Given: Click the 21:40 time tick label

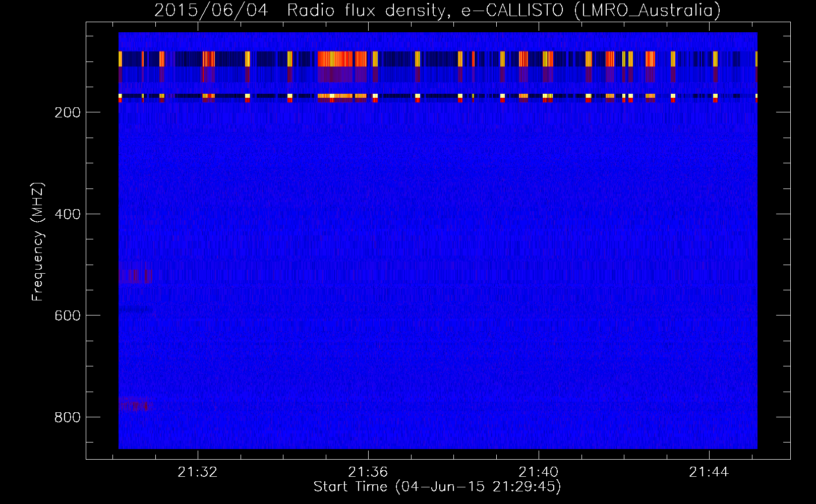Looking at the screenshot, I should tap(539, 472).
